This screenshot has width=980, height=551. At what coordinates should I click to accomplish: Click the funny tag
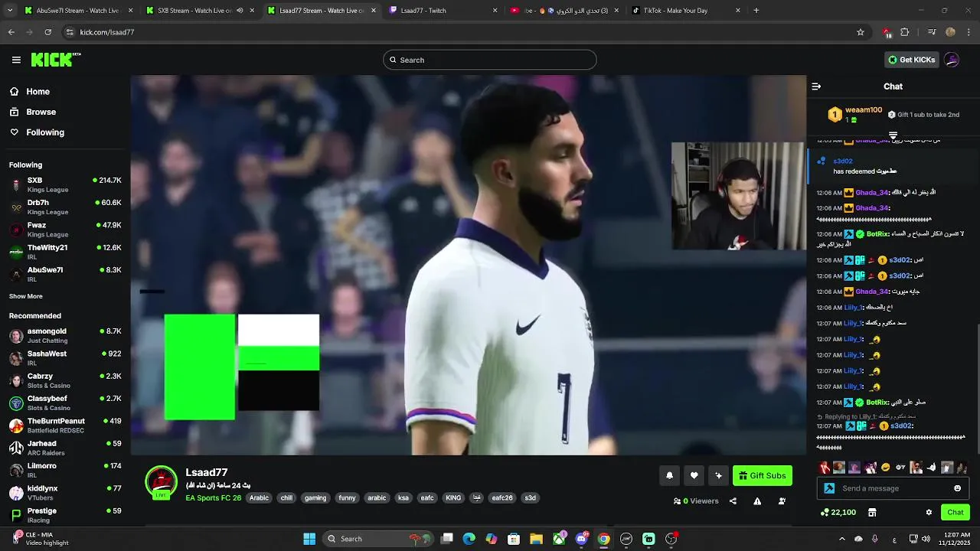coord(347,498)
